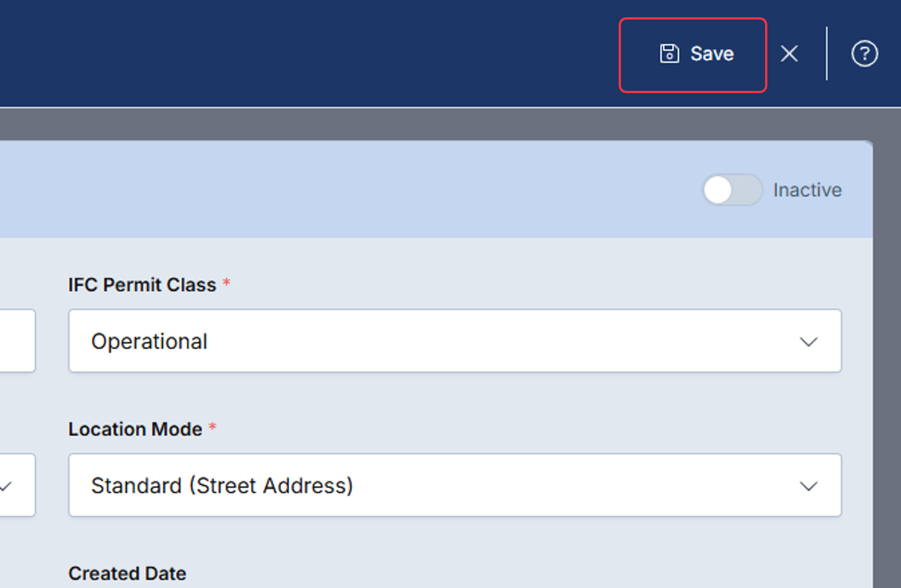
Task: Open help via the question mark icon
Action: (864, 53)
